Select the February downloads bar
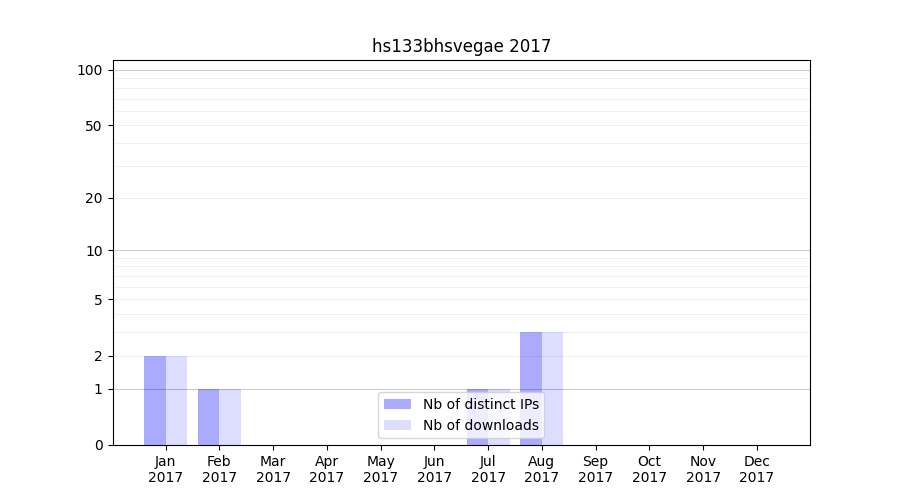 [230, 417]
